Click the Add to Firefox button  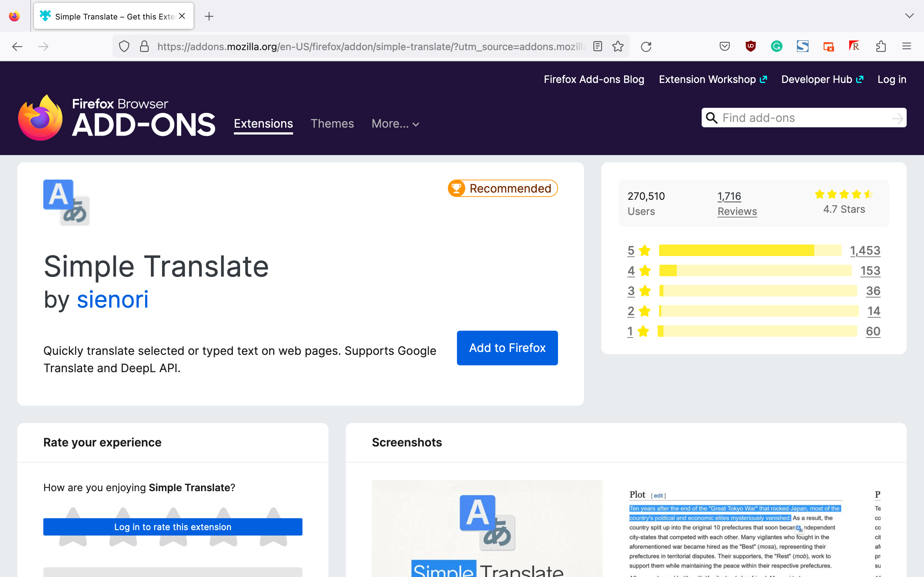[x=507, y=348]
